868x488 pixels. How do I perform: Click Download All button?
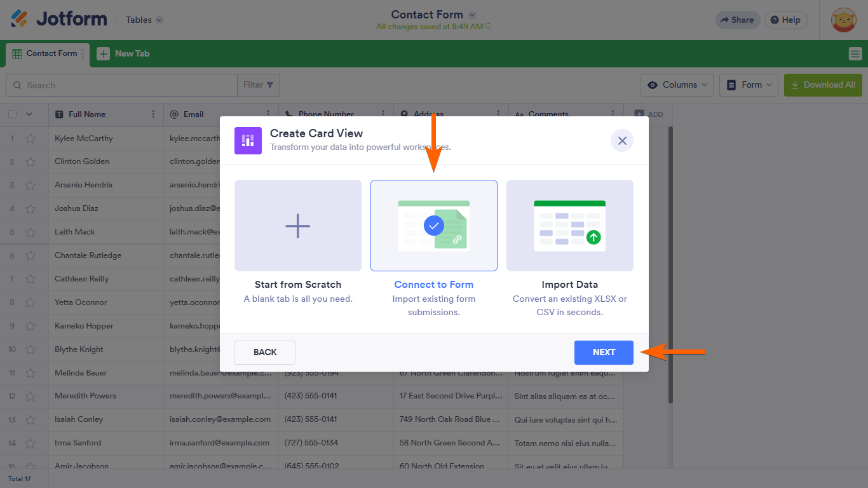point(823,85)
